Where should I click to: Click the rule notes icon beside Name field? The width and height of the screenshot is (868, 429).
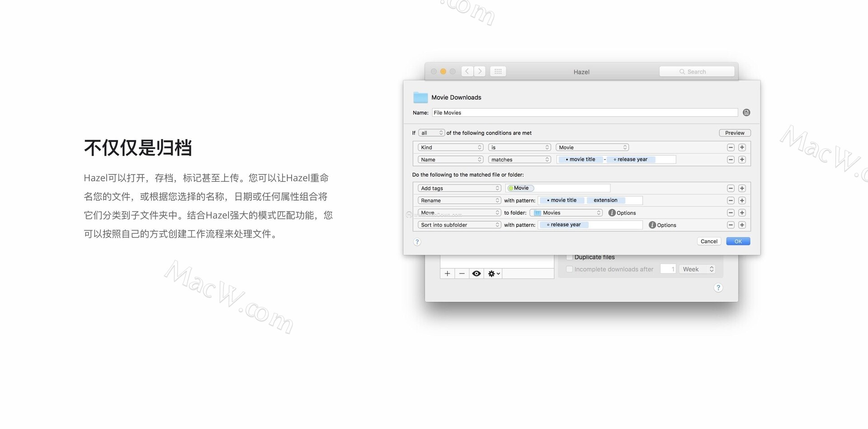pyautogui.click(x=746, y=113)
